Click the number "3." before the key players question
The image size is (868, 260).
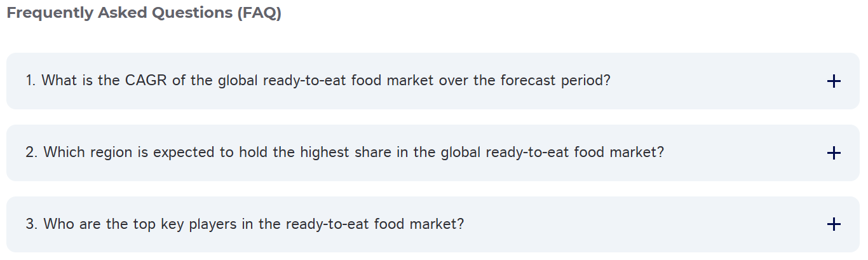pyautogui.click(x=31, y=224)
